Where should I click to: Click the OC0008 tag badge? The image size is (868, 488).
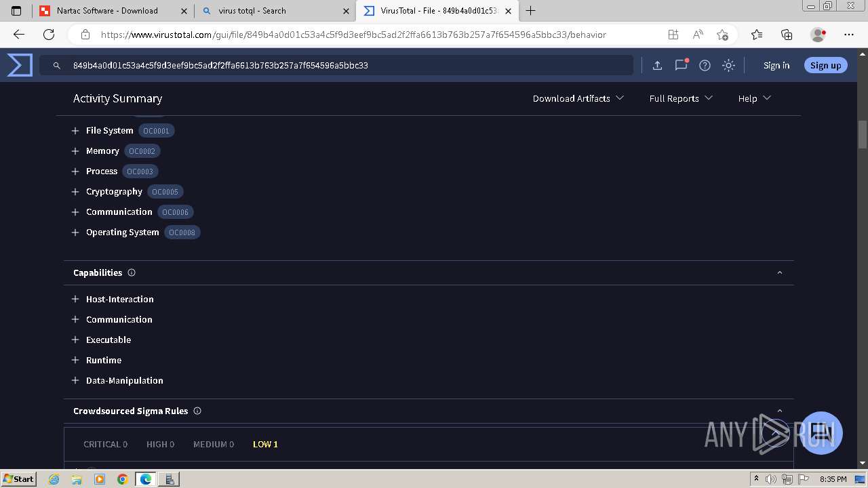pyautogui.click(x=182, y=232)
